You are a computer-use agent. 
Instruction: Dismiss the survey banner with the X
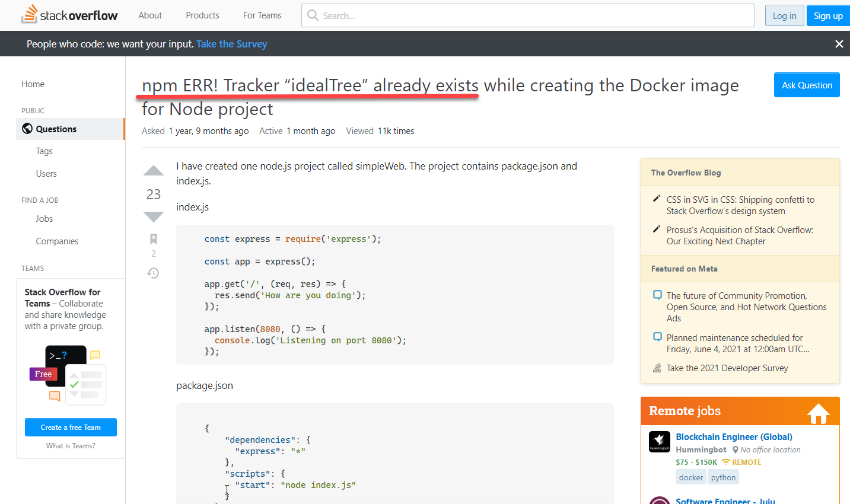839,43
